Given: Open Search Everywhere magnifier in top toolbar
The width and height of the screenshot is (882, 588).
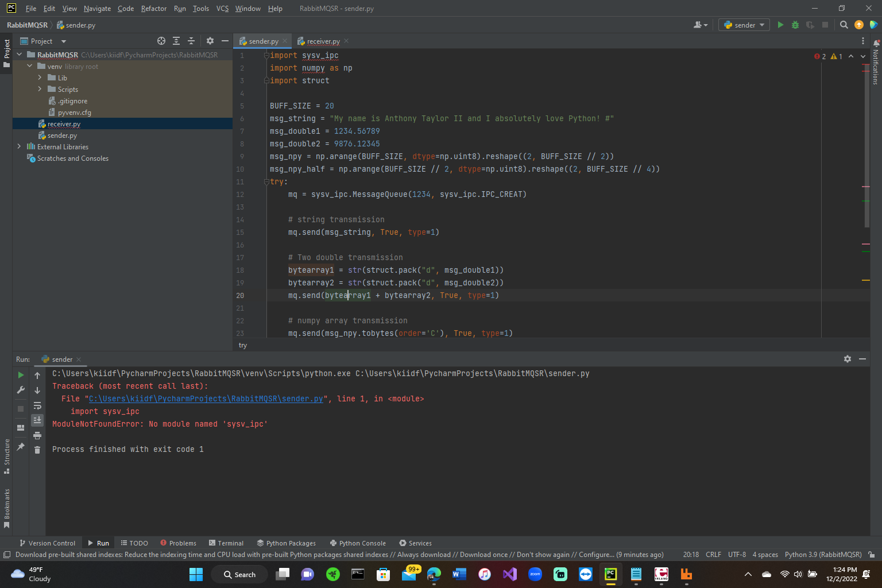Looking at the screenshot, I should click(x=844, y=25).
